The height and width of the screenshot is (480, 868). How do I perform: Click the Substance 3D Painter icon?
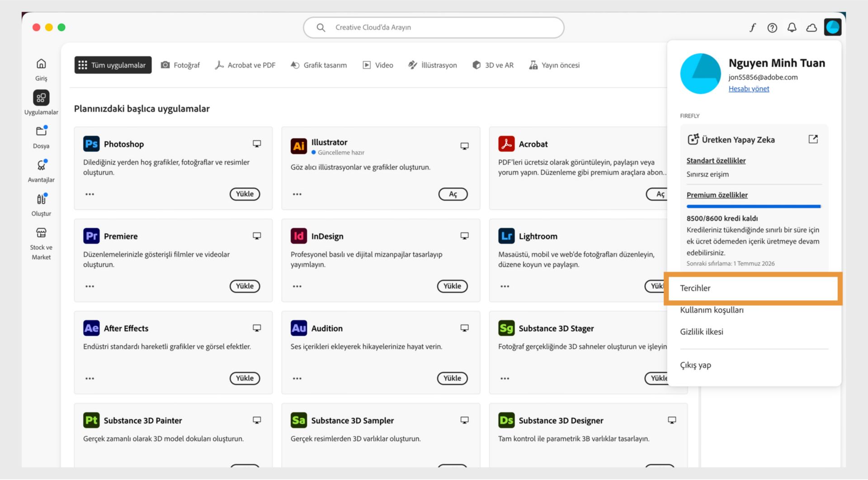coord(91,420)
